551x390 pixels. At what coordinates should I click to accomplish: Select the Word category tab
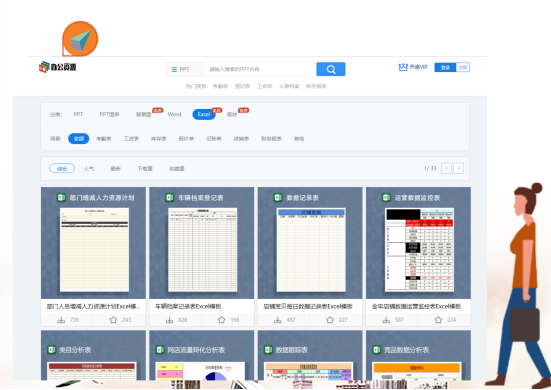(174, 115)
